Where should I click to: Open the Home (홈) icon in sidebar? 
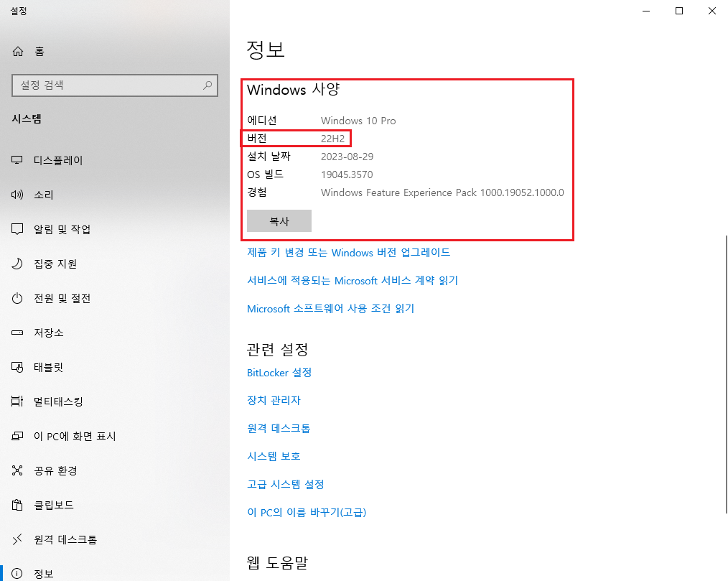point(18,51)
